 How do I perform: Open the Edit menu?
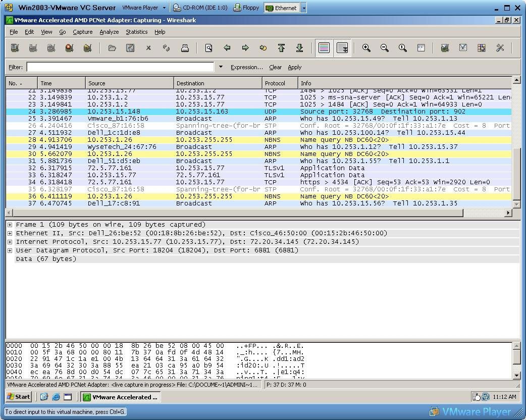[29, 32]
